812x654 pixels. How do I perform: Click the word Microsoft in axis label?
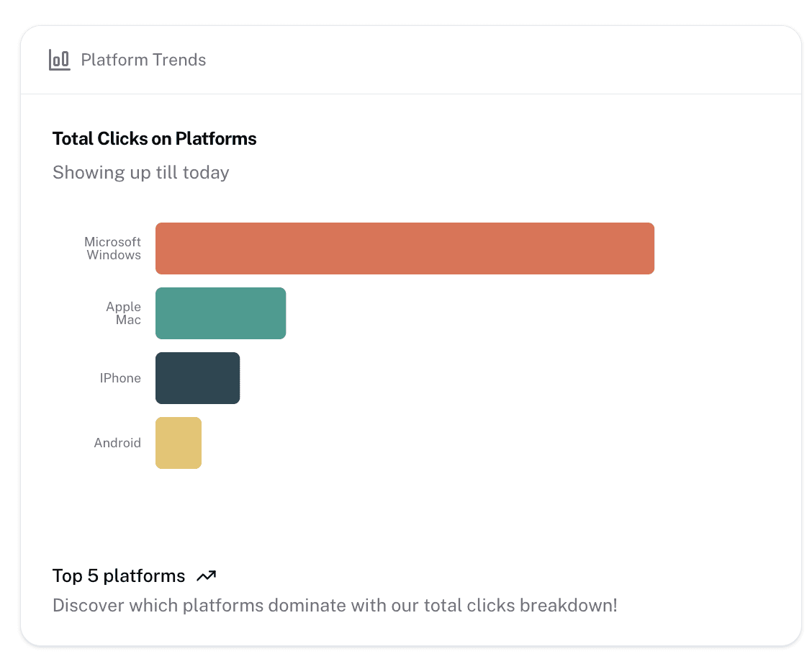tap(112, 242)
